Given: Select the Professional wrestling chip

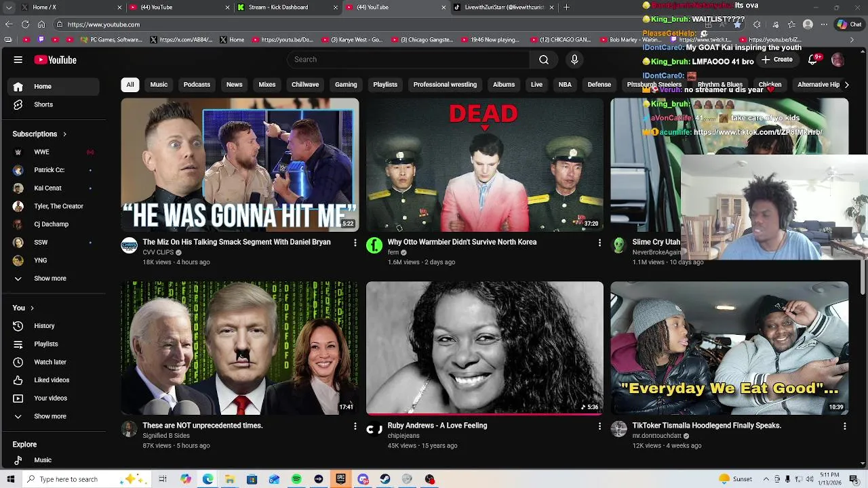Looking at the screenshot, I should pos(445,85).
